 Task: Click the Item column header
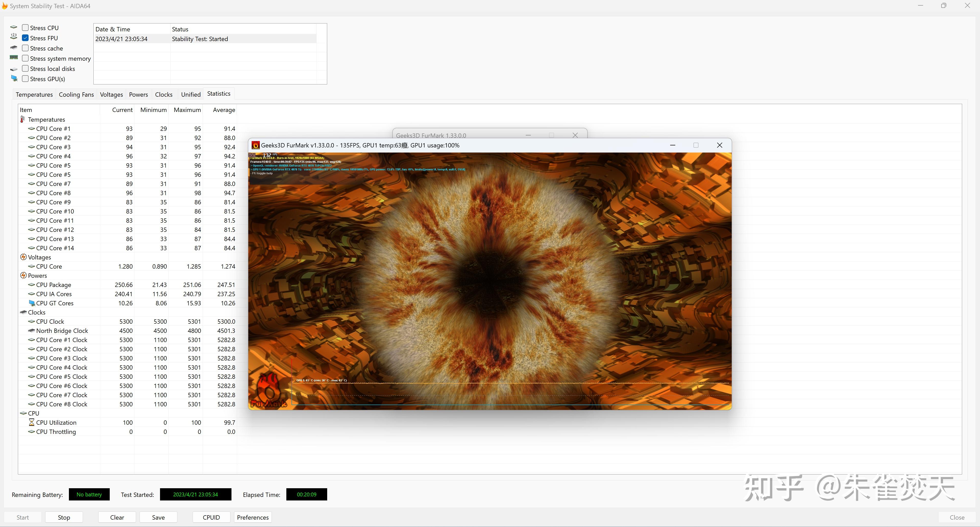[59, 110]
